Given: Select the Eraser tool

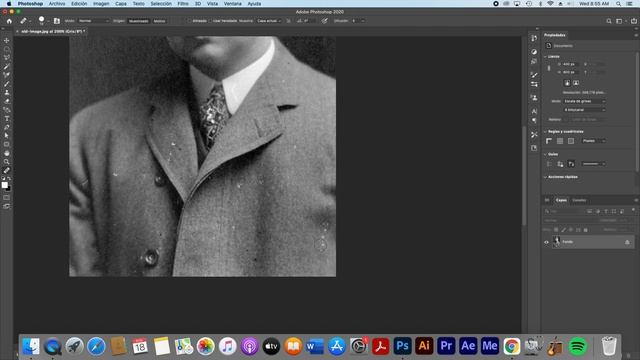Looking at the screenshot, I should 7,101.
